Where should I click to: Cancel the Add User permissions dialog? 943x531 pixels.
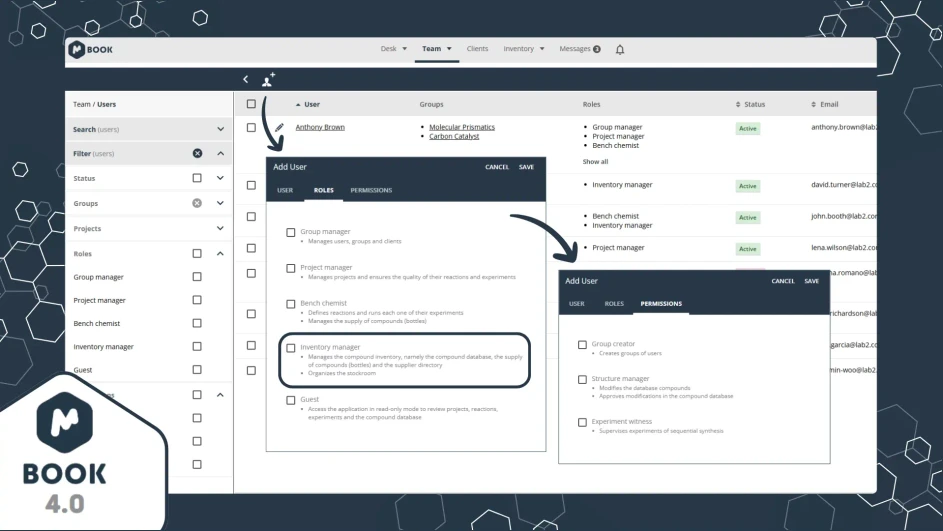[x=783, y=281]
